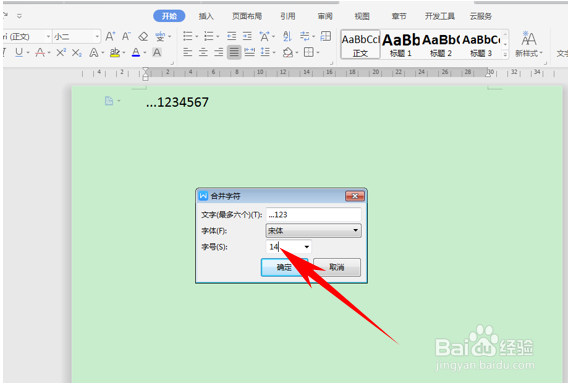Open the 视图 tab
Screen dimensions: 568x385
(362, 16)
